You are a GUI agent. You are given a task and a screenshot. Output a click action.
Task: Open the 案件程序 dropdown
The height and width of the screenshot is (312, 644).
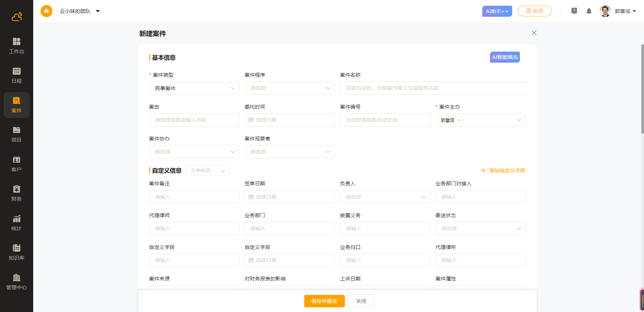[x=289, y=88]
